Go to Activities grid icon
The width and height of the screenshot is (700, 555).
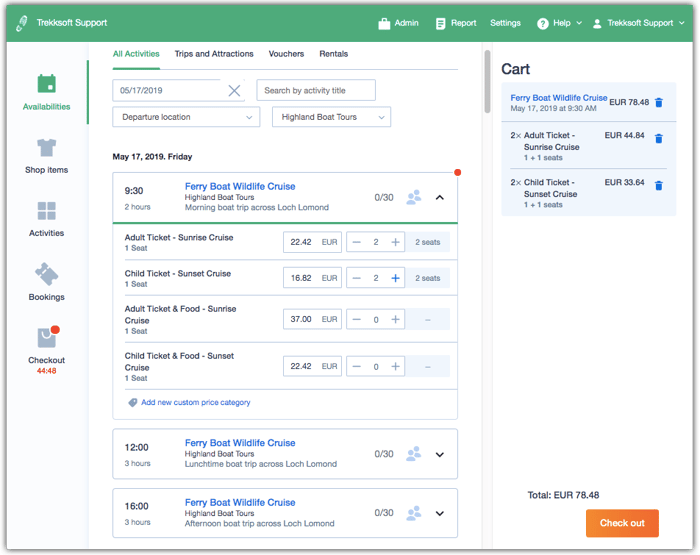click(x=46, y=211)
